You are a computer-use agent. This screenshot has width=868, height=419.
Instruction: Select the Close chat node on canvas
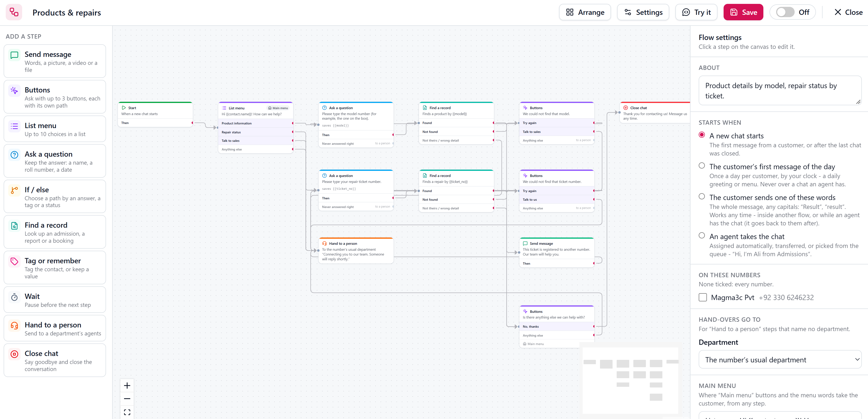pos(655,113)
